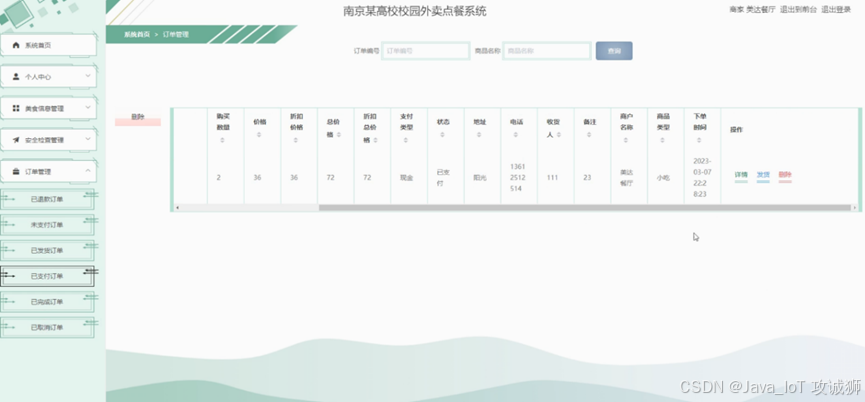865x402 pixels.
Task: Click the 备注 cell 23
Action: point(587,178)
